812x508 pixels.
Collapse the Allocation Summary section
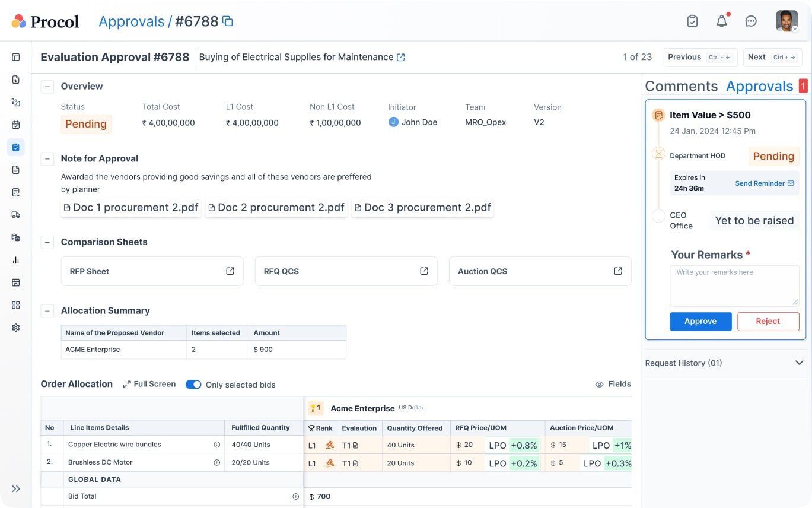(x=47, y=311)
